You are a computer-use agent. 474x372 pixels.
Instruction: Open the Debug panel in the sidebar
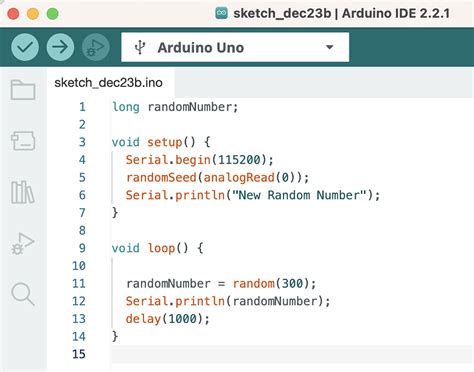[23, 244]
